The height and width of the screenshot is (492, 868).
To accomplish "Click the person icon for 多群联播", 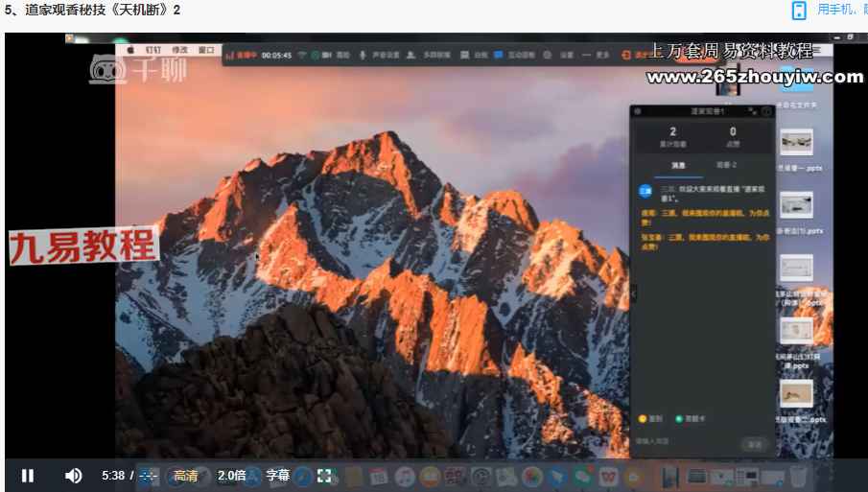I will click(x=411, y=55).
